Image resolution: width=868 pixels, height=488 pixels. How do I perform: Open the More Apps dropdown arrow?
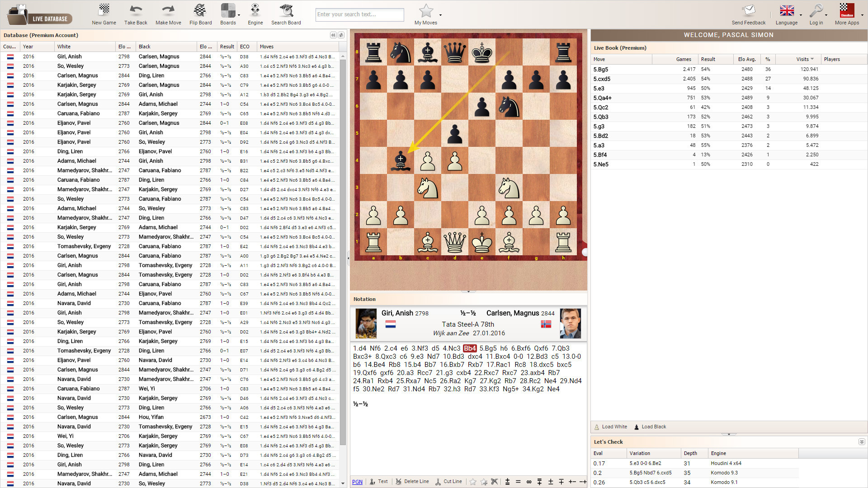tap(861, 14)
